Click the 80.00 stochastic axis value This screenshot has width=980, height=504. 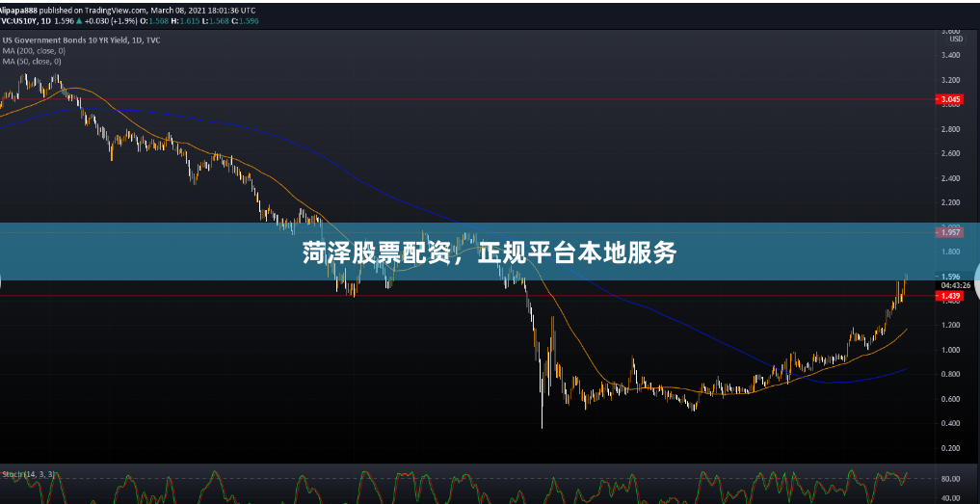pyautogui.click(x=951, y=479)
